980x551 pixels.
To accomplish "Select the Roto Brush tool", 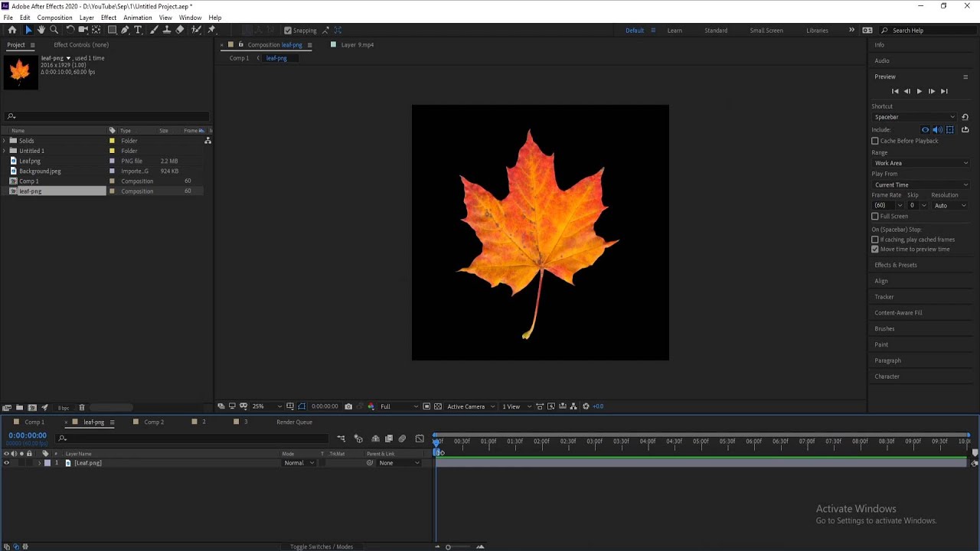I will pos(196,30).
